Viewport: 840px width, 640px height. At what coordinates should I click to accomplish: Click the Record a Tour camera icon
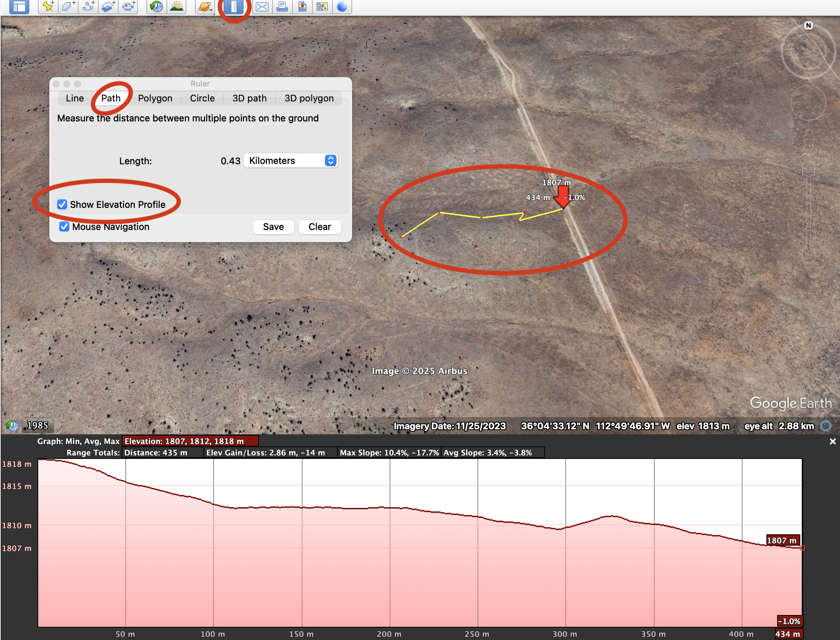[x=128, y=6]
